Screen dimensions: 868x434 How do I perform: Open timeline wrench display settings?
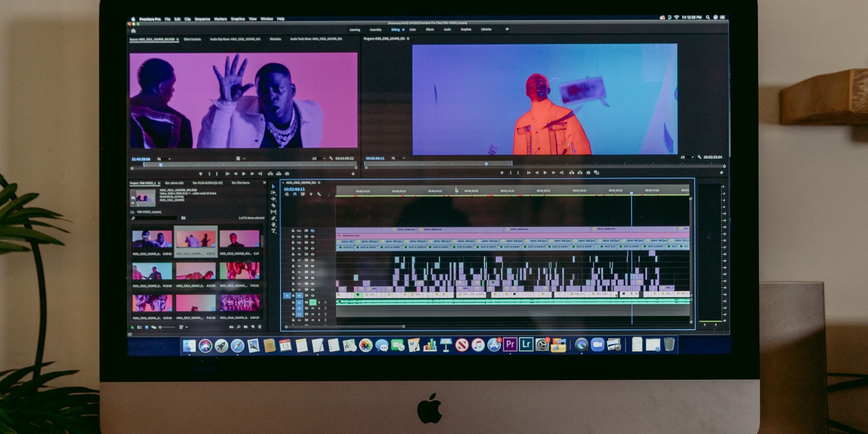[319, 195]
